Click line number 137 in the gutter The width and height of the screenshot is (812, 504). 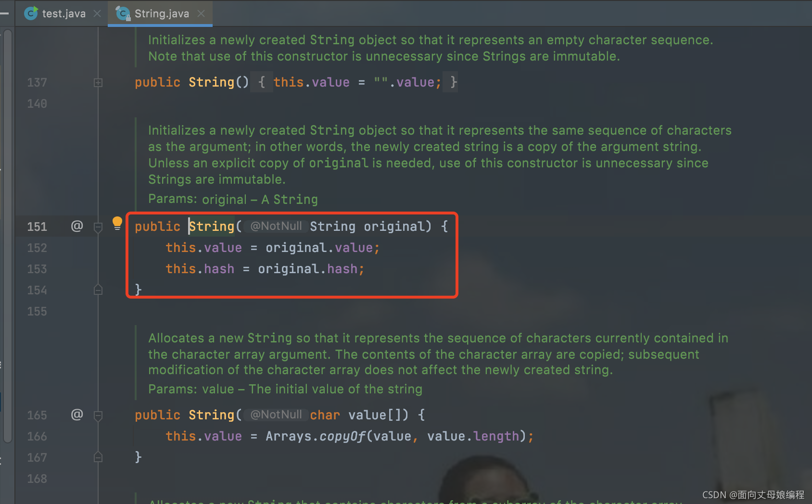tap(37, 83)
